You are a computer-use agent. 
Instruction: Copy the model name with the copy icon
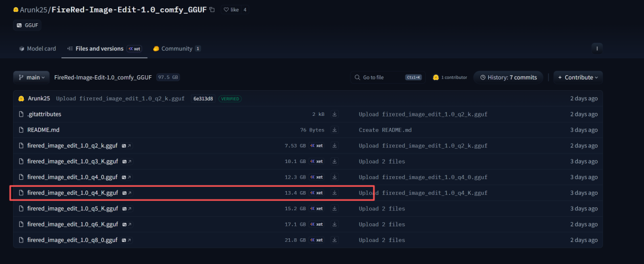pos(212,10)
